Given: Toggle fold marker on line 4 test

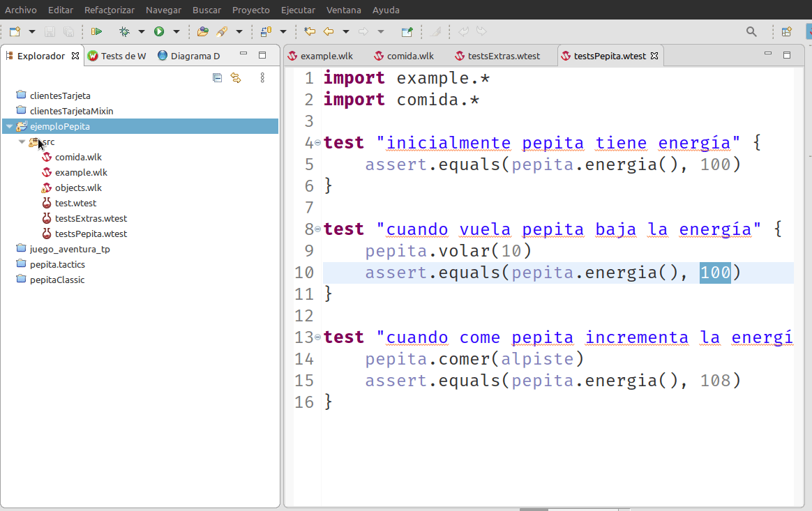Looking at the screenshot, I should (318, 143).
